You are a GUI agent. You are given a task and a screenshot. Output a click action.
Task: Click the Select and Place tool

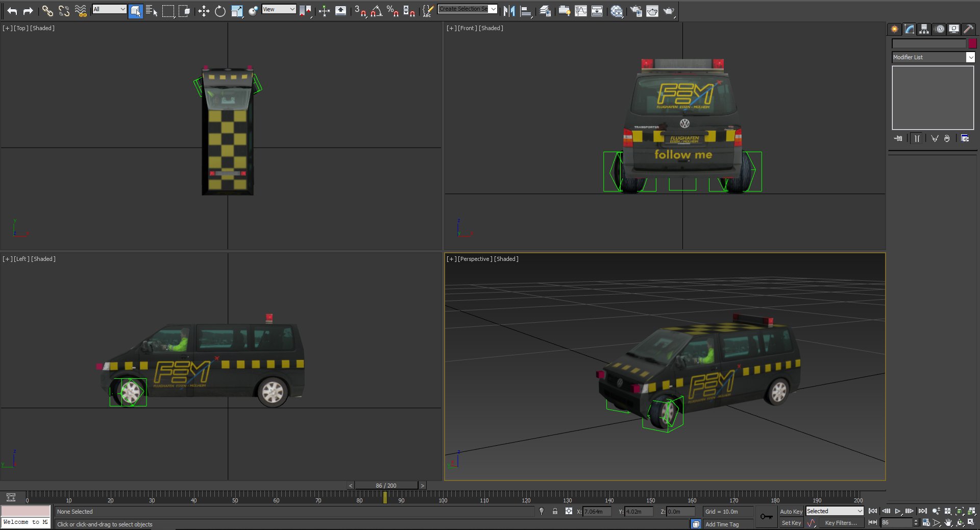[253, 11]
